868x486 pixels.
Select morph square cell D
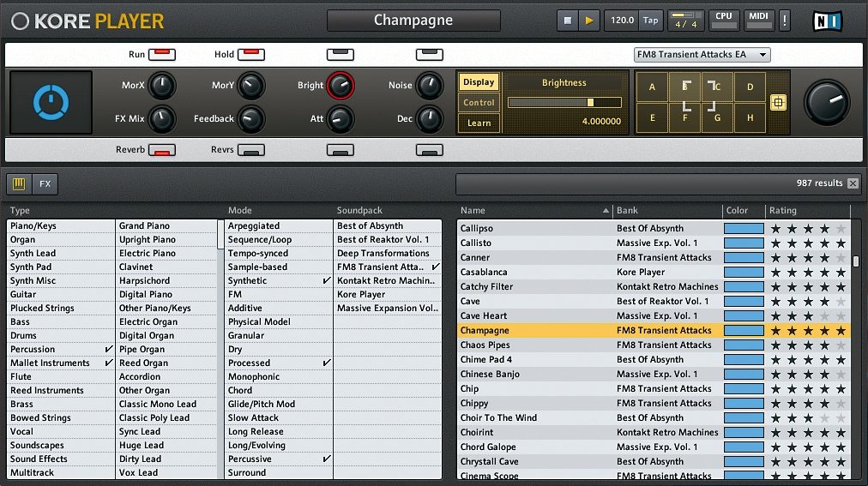(750, 87)
